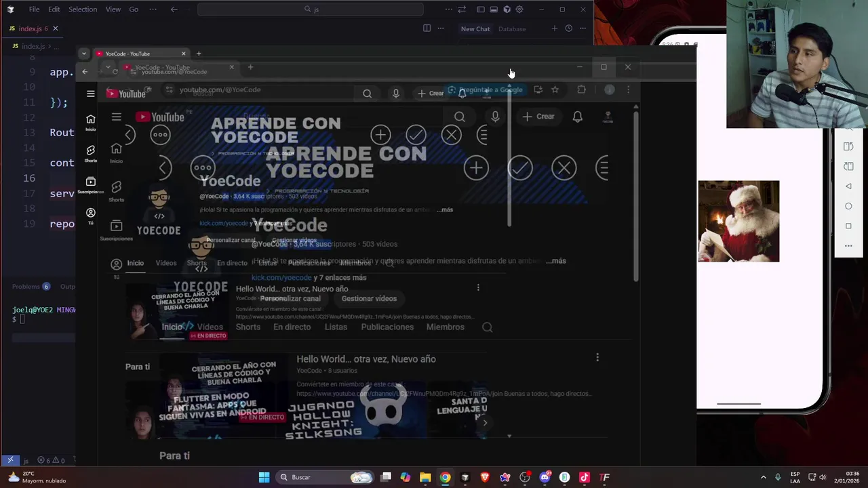Show hidden system tray icons chevron
868x488 pixels.
[x=763, y=477]
